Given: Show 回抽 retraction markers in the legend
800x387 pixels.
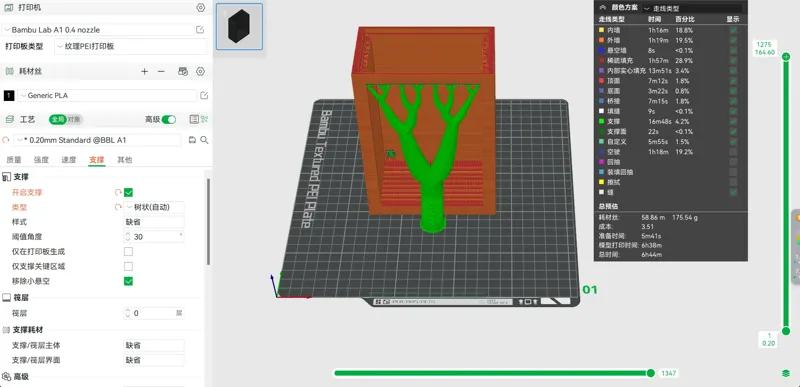Looking at the screenshot, I should 733,162.
